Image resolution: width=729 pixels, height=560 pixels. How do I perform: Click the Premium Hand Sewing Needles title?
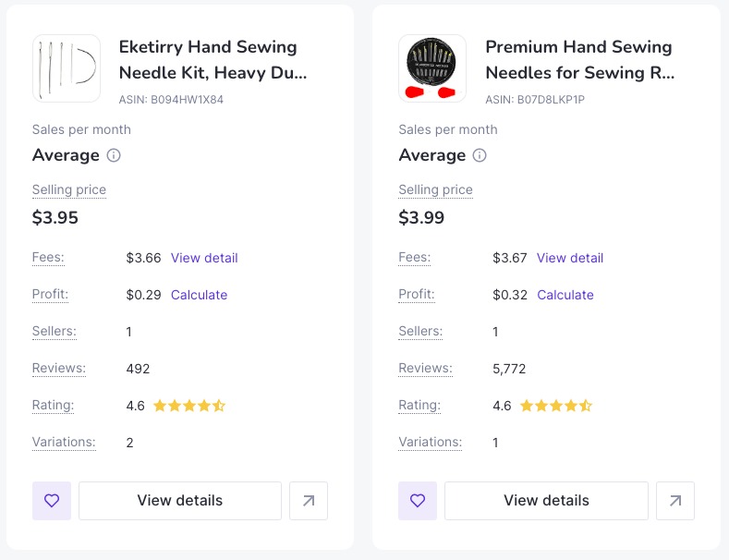[x=579, y=59]
